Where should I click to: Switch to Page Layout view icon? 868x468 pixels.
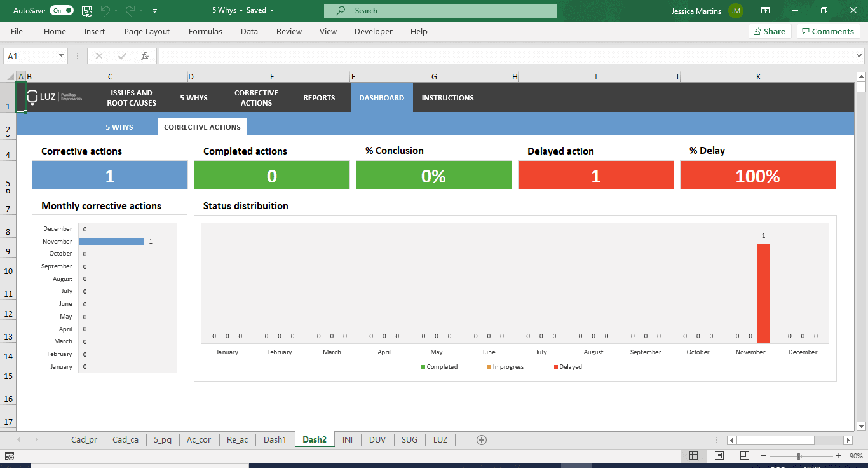[x=719, y=456]
